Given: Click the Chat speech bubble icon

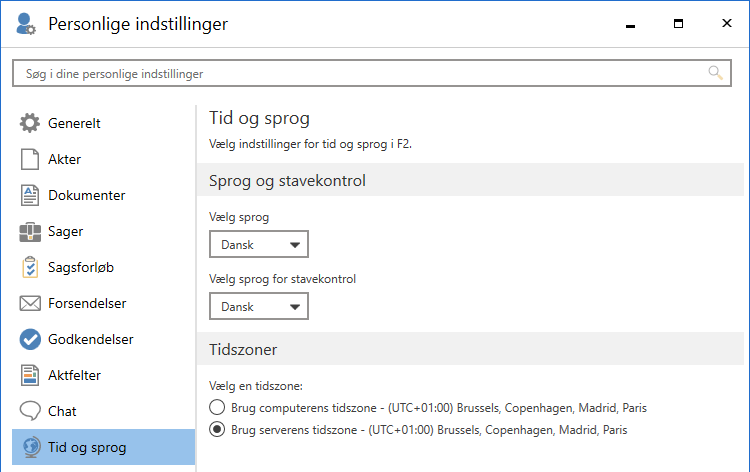Looking at the screenshot, I should coord(30,411).
